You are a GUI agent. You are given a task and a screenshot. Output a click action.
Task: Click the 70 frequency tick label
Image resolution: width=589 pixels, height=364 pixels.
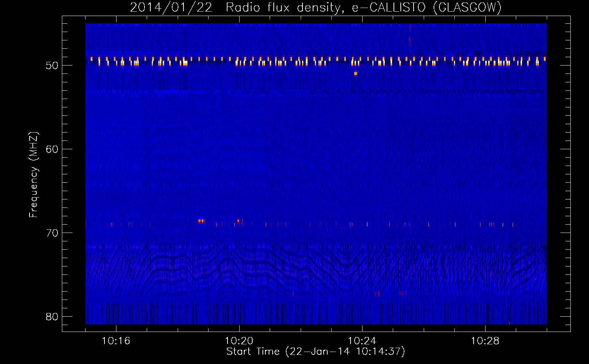tap(52, 233)
